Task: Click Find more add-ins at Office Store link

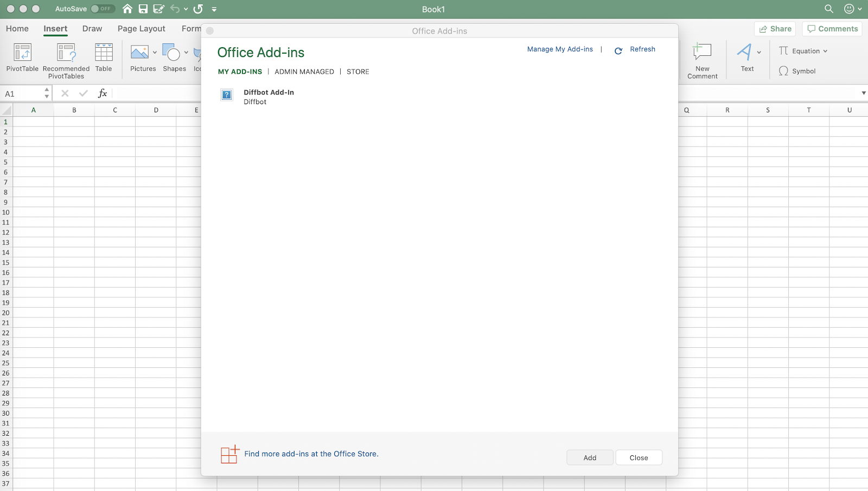Action: tap(311, 454)
